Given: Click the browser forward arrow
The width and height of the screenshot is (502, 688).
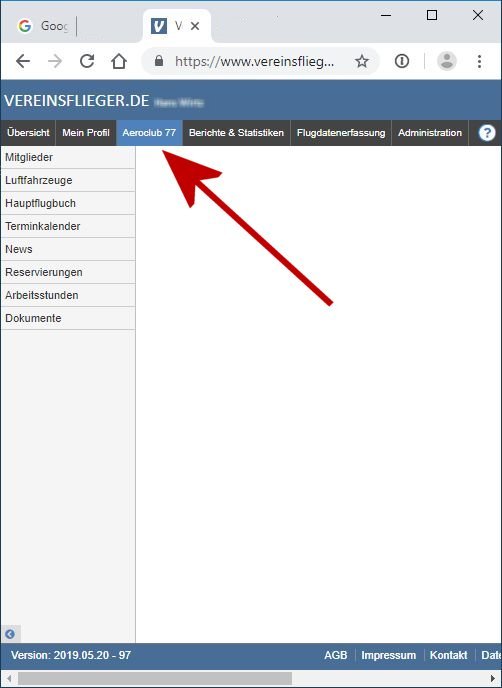Looking at the screenshot, I should pos(55,61).
